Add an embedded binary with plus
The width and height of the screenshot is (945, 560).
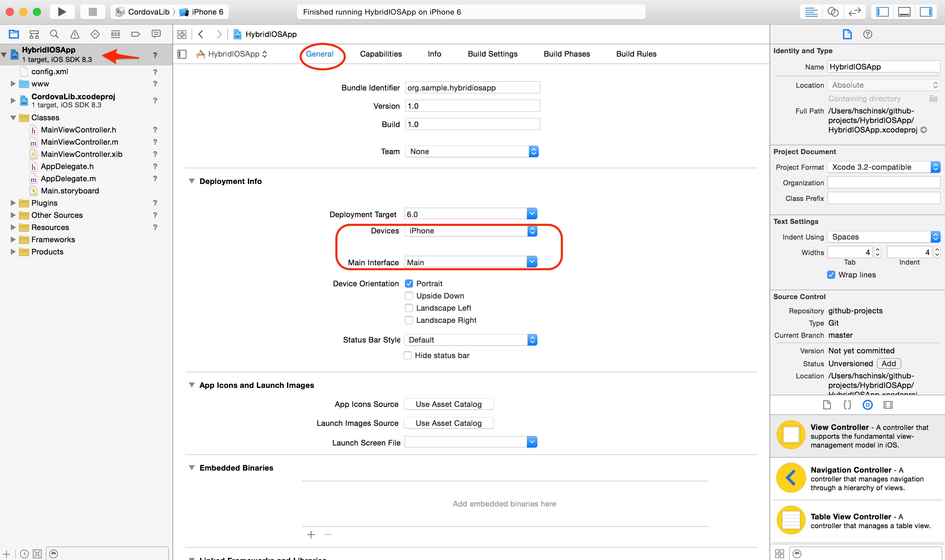coord(311,535)
